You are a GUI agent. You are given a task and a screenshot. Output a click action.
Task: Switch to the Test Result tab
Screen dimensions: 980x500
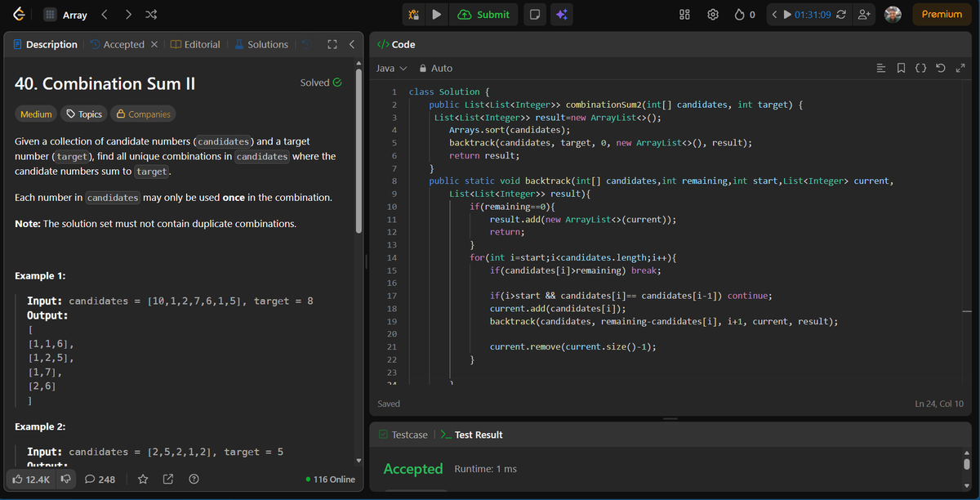(x=471, y=435)
